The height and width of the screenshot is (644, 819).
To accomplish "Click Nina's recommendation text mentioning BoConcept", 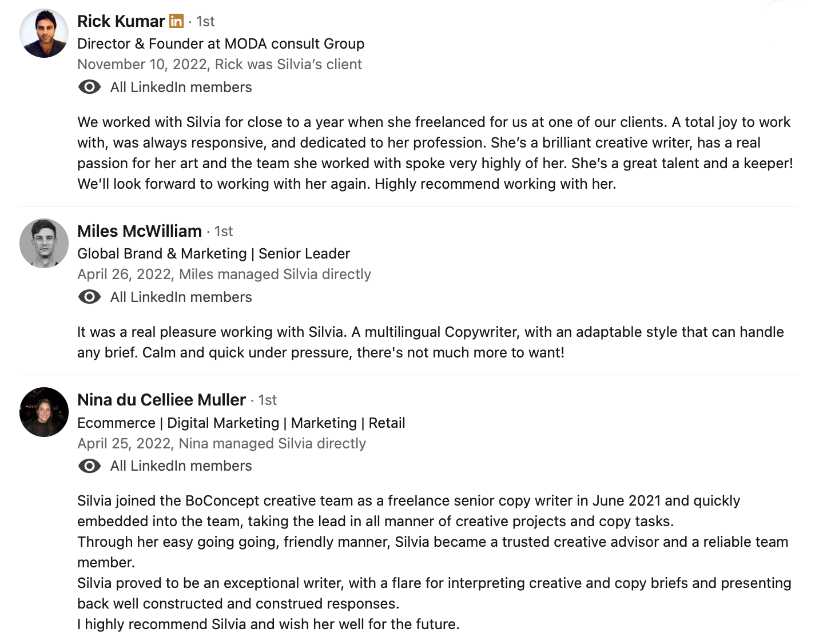I will [x=408, y=501].
